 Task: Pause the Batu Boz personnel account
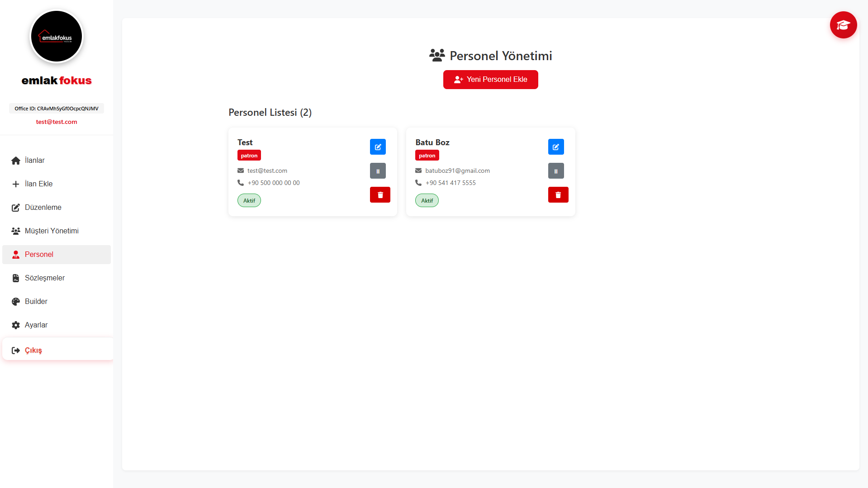pyautogui.click(x=555, y=171)
